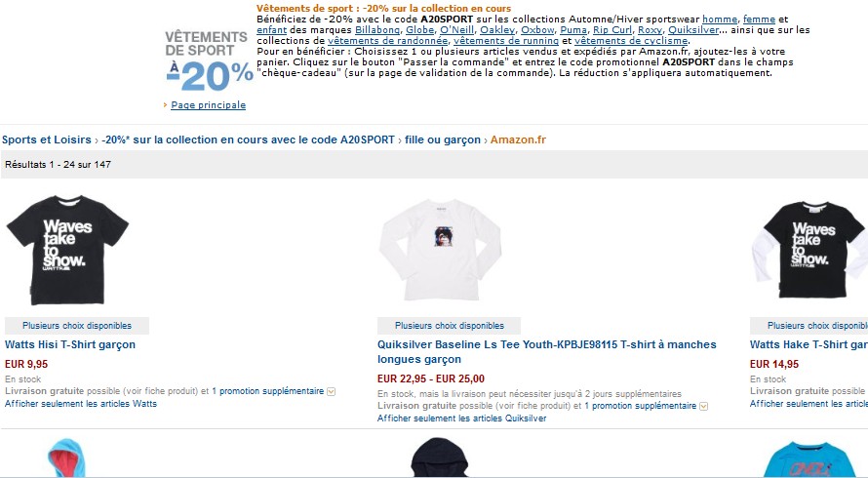Viewport: 868px width, 478px height.
Task: Open the Watts Hisi black T-shirt thumbnail
Action: tap(67, 250)
